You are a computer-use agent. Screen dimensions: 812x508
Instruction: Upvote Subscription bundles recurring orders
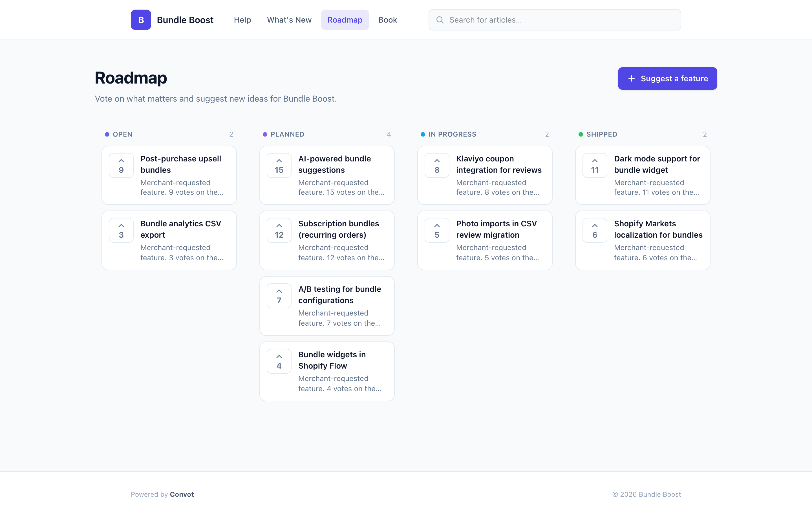[x=279, y=230]
